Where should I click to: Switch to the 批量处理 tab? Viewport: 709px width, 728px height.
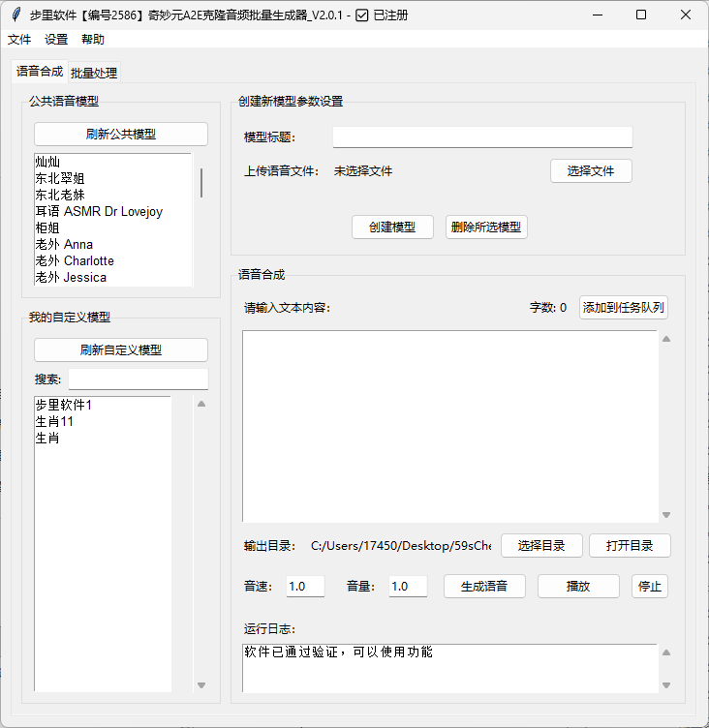tap(94, 73)
